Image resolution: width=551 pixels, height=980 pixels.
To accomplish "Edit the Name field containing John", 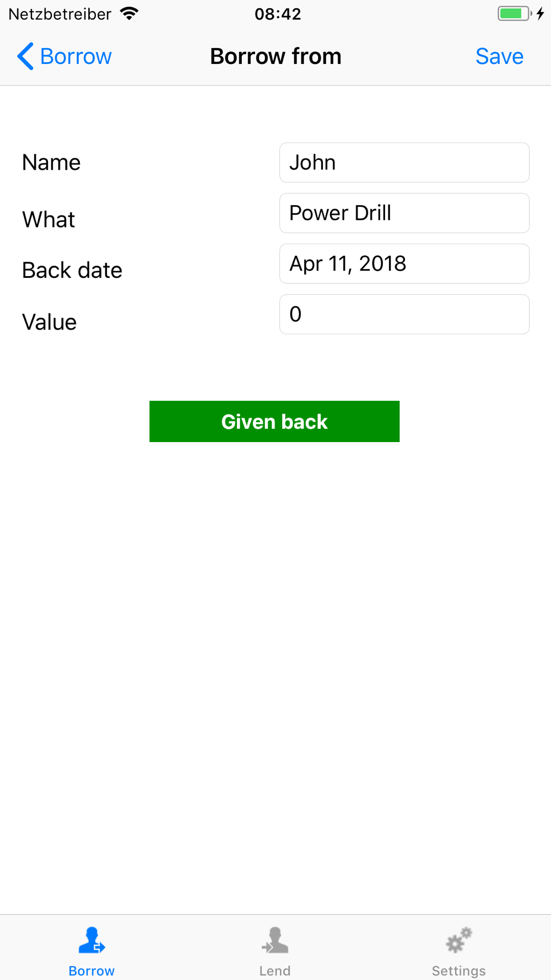I will (404, 163).
